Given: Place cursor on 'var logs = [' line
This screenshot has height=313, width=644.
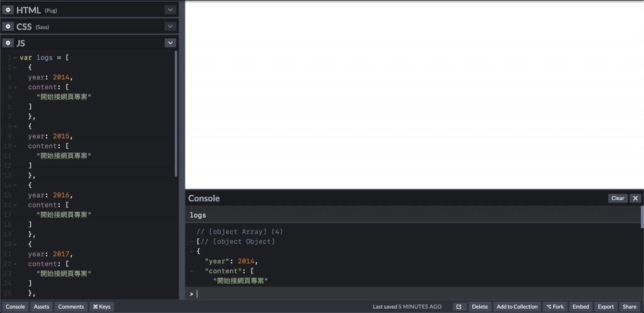Looking at the screenshot, I should point(45,58).
